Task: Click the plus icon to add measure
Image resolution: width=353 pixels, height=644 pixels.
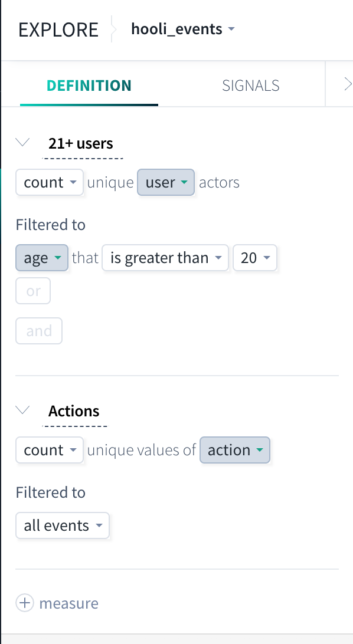Action: [x=25, y=603]
